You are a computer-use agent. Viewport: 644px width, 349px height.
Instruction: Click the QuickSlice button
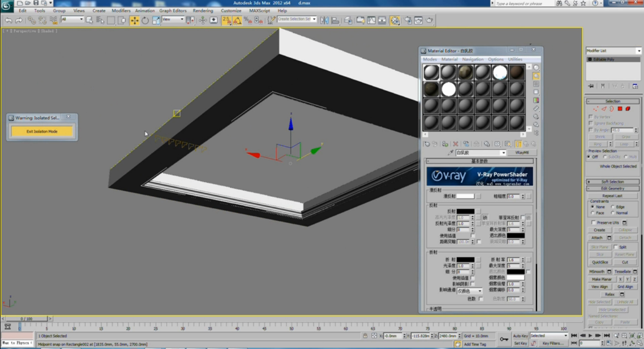tap(600, 262)
